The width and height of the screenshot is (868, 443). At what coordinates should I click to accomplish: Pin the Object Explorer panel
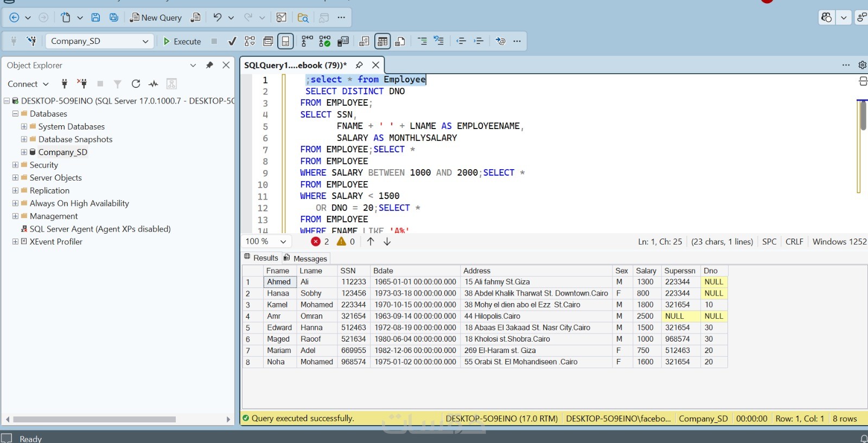click(209, 65)
